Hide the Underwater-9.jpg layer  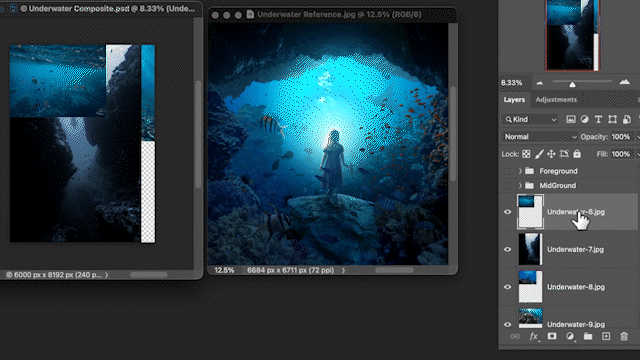[507, 324]
